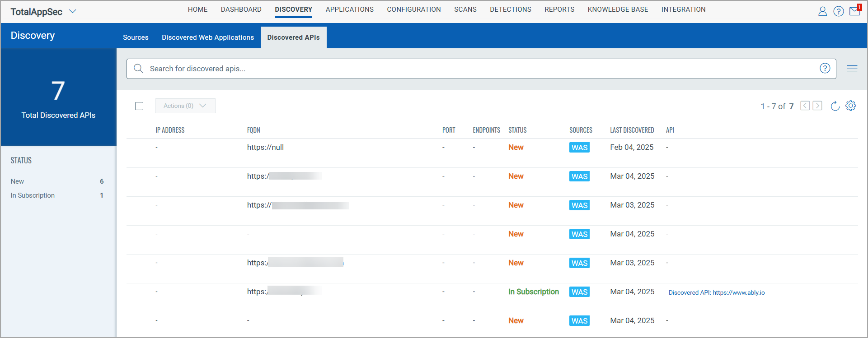Switch to the Sources tab
This screenshot has height=338, width=868.
tap(136, 37)
